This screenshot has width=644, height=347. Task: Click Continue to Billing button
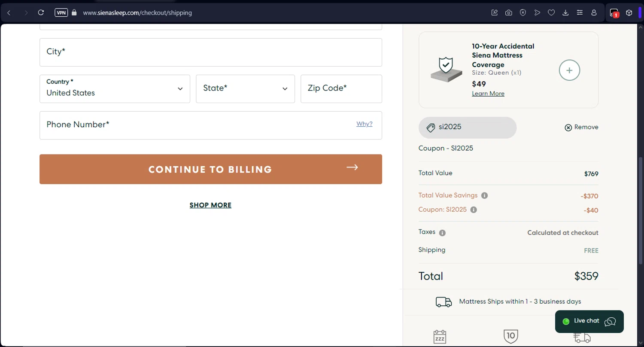tap(211, 169)
